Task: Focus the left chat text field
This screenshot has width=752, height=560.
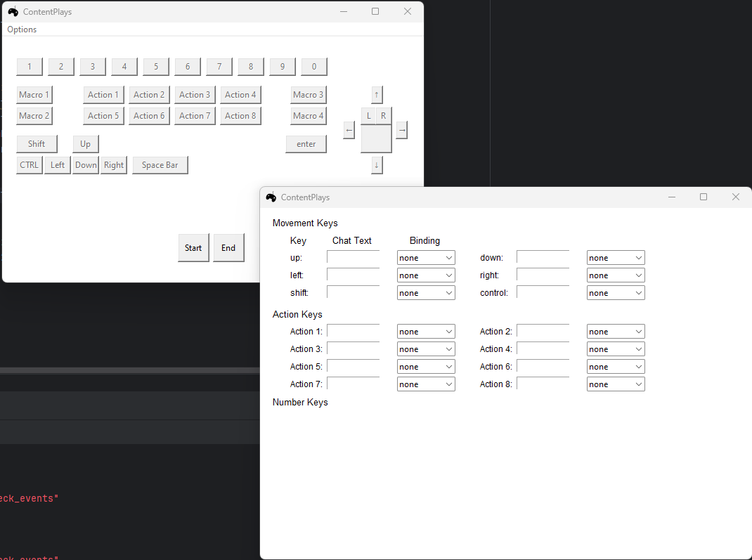Action: point(354,275)
